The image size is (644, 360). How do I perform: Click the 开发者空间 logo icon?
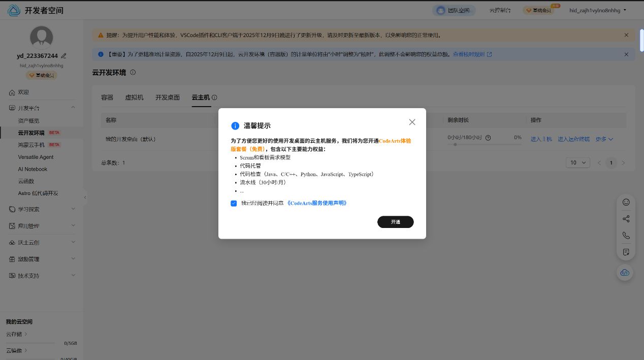point(14,10)
